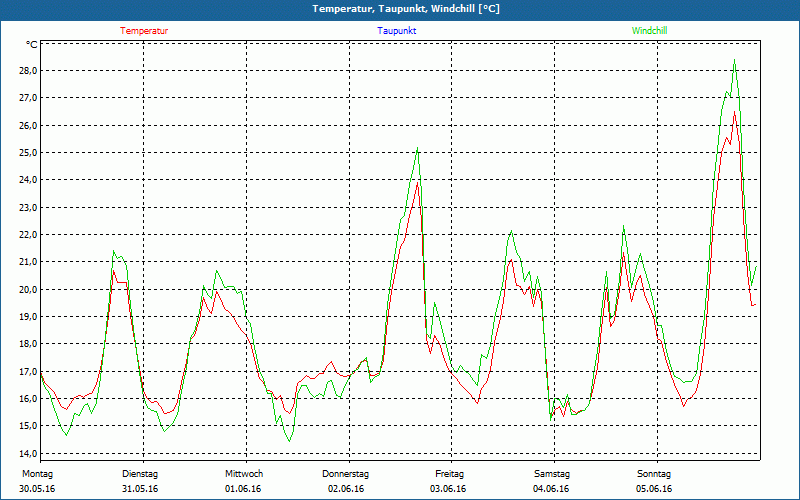Click the 20,0 y-axis value
This screenshot has width=800, height=500.
tap(29, 289)
